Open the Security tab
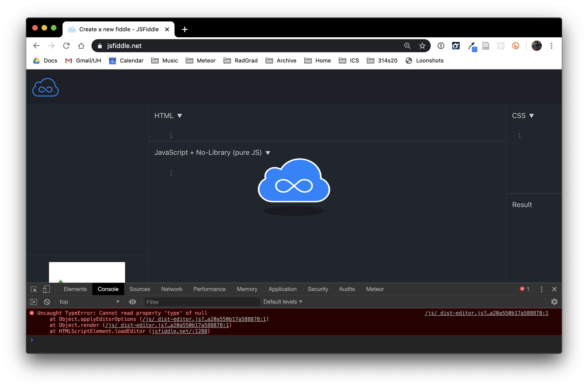This screenshot has height=388, width=588. tap(318, 289)
